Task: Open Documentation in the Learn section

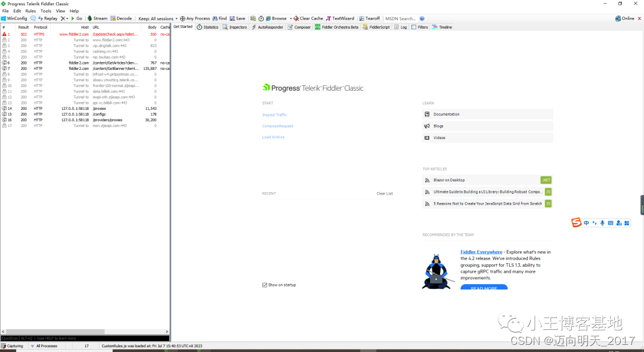Action: pyautogui.click(x=488, y=114)
